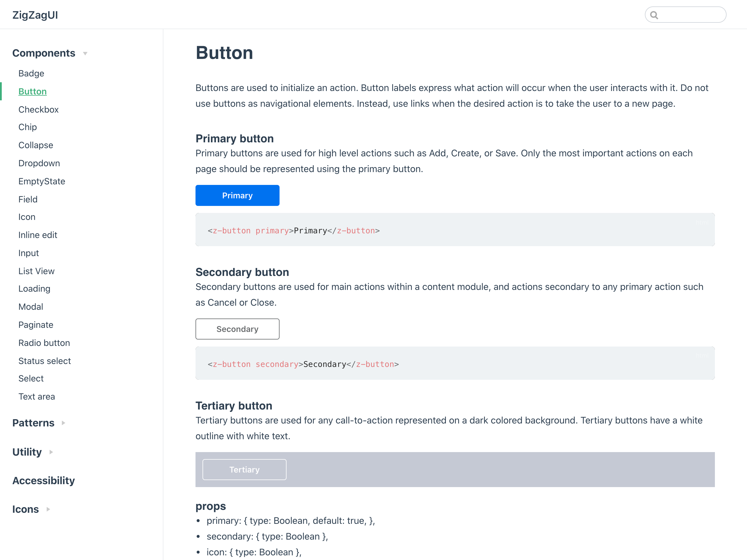Open the Accessibility section
This screenshot has height=560, width=747.
[x=43, y=480]
